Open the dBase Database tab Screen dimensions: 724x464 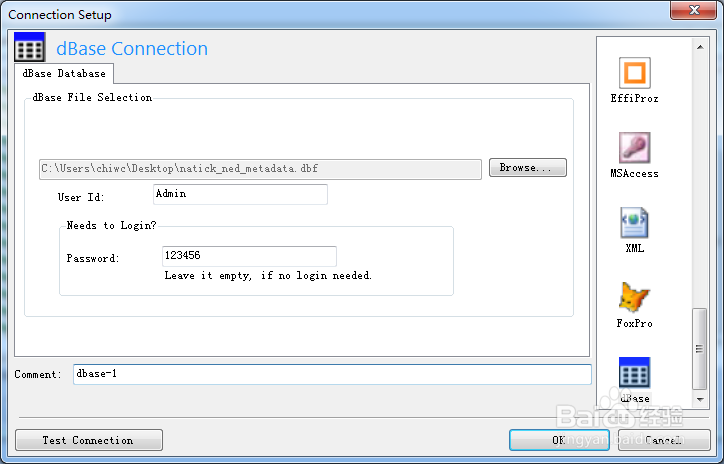[x=64, y=74]
